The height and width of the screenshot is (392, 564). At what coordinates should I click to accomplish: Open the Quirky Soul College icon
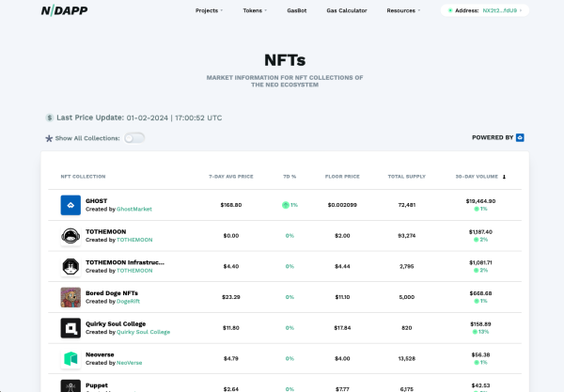pyautogui.click(x=70, y=328)
